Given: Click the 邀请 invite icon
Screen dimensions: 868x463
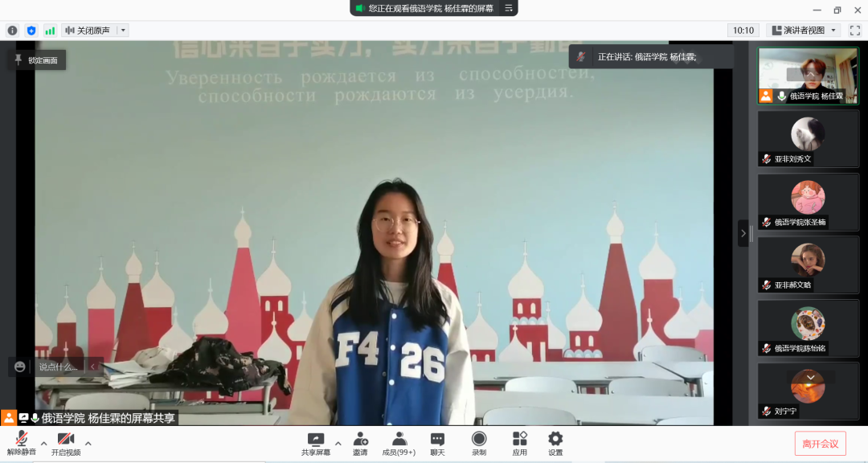Looking at the screenshot, I should coord(360,443).
